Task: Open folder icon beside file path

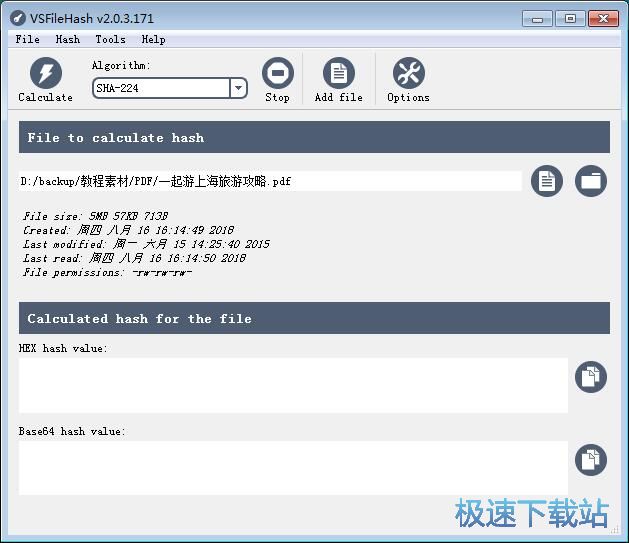Action: tap(591, 181)
